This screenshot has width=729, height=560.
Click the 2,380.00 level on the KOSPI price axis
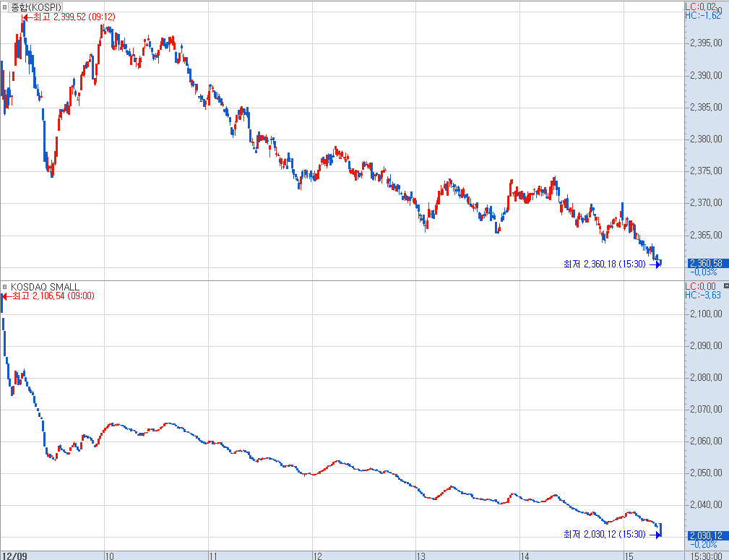point(706,139)
